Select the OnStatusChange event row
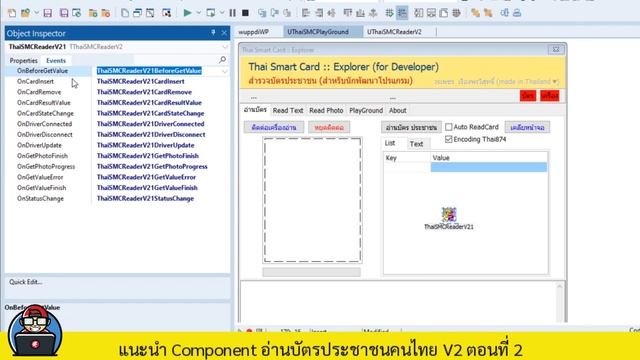Image resolution: width=640 pixels, height=360 pixels. (40, 198)
